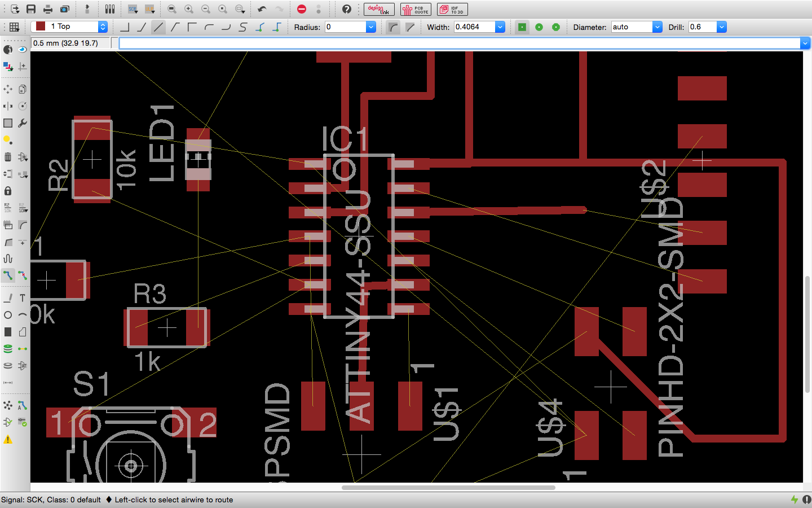Click the green lightning status icon
The width and height of the screenshot is (812, 508).
(795, 500)
